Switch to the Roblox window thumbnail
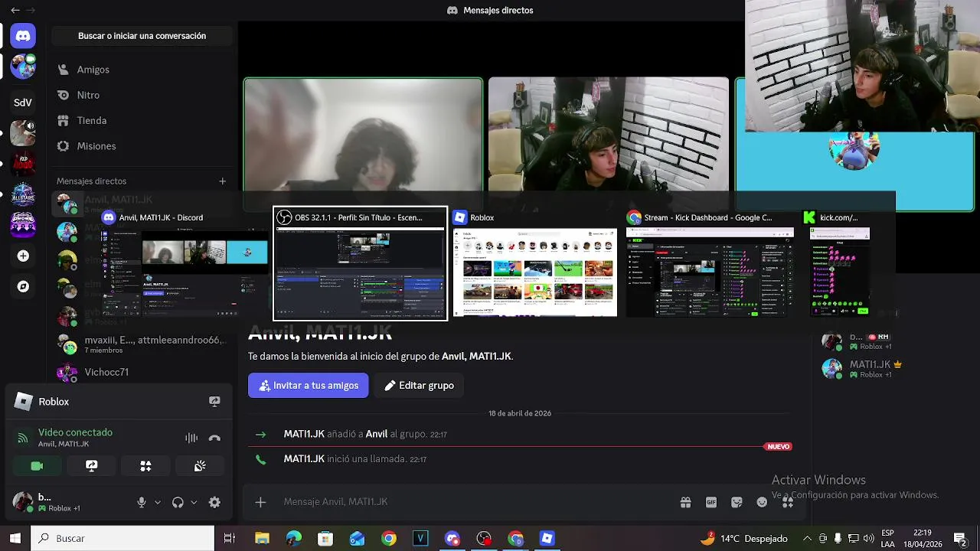The height and width of the screenshot is (551, 980). coord(534,263)
